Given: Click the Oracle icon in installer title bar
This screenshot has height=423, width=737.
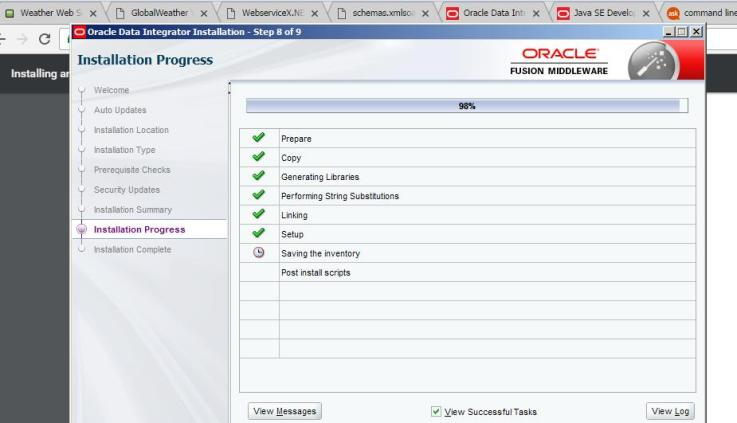Looking at the screenshot, I should (79, 32).
